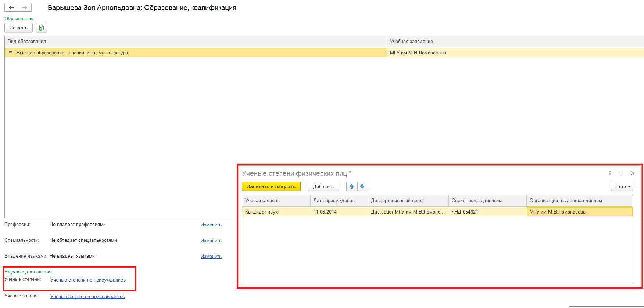Click the green document icon next to Создать
The height and width of the screenshot is (308, 644).
[x=42, y=28]
